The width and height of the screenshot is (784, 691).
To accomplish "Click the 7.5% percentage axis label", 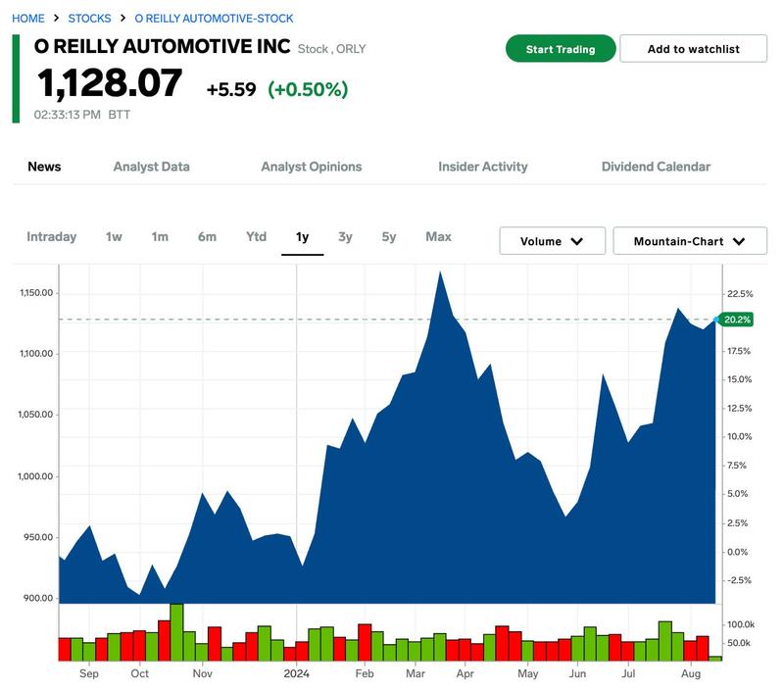I will (737, 466).
